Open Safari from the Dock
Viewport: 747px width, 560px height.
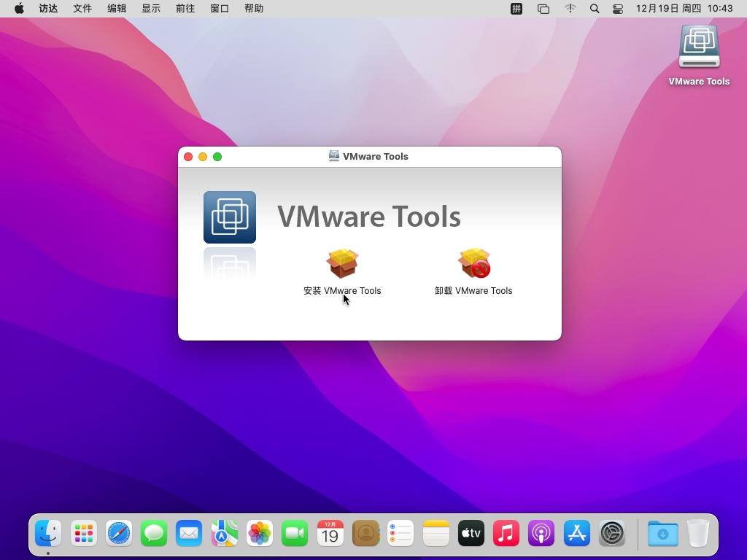[x=119, y=534]
